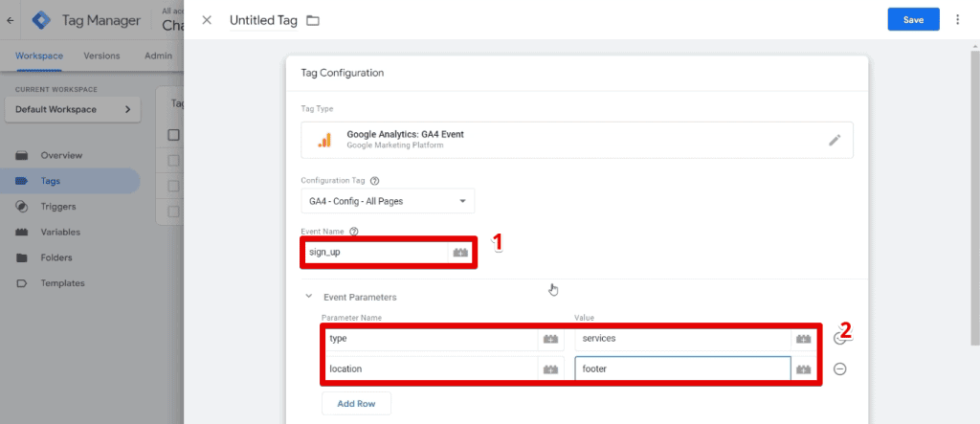
Task: Go back using the Tag Manager arrow
Action: (10, 20)
